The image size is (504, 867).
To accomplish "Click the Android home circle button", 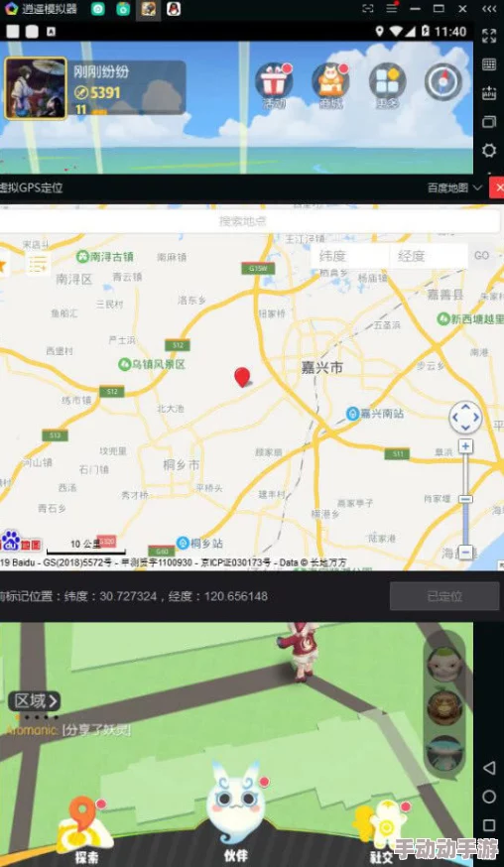I will (489, 797).
